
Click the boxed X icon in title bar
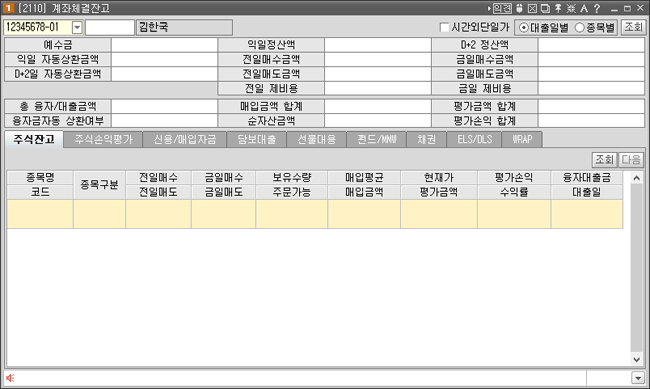[x=532, y=8]
